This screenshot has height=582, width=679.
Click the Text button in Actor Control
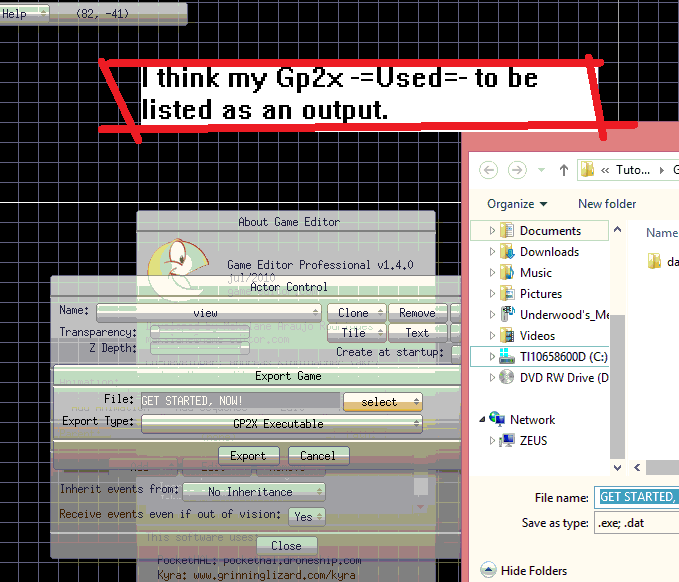click(417, 333)
